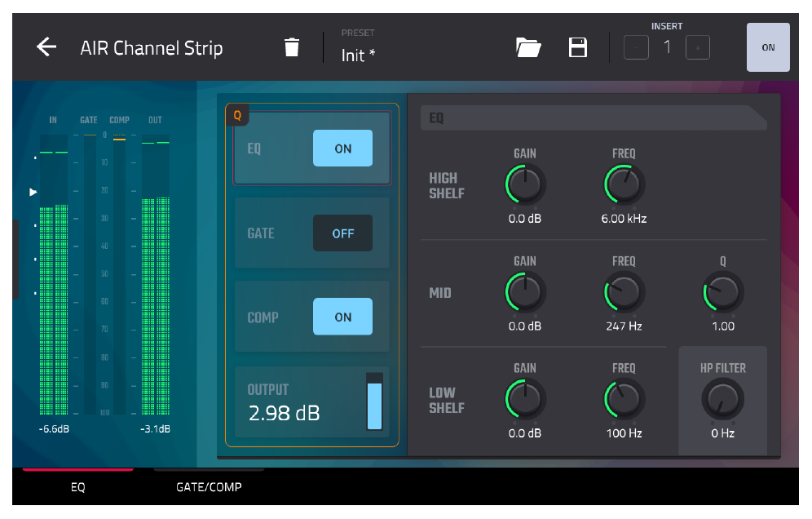Click the Mid FREQ knob
The width and height of the screenshot is (812, 519).
(x=624, y=292)
